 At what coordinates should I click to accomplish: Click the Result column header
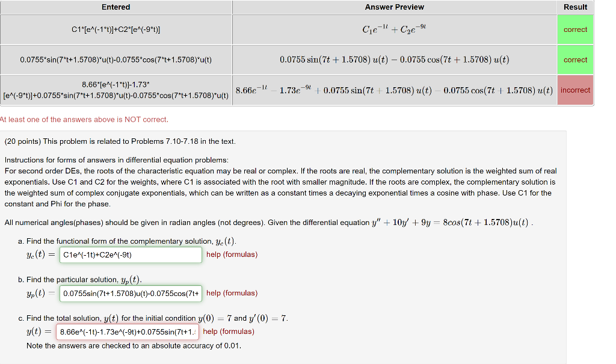pyautogui.click(x=575, y=7)
